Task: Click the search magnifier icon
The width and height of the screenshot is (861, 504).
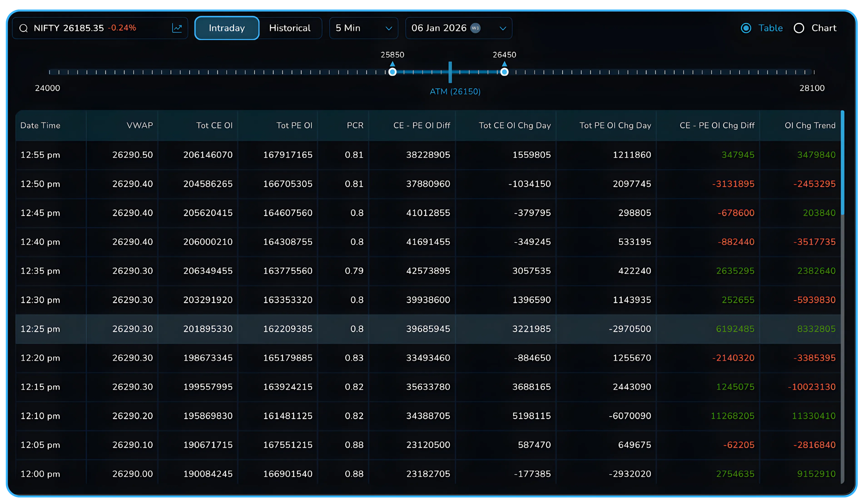Action: pyautogui.click(x=23, y=28)
